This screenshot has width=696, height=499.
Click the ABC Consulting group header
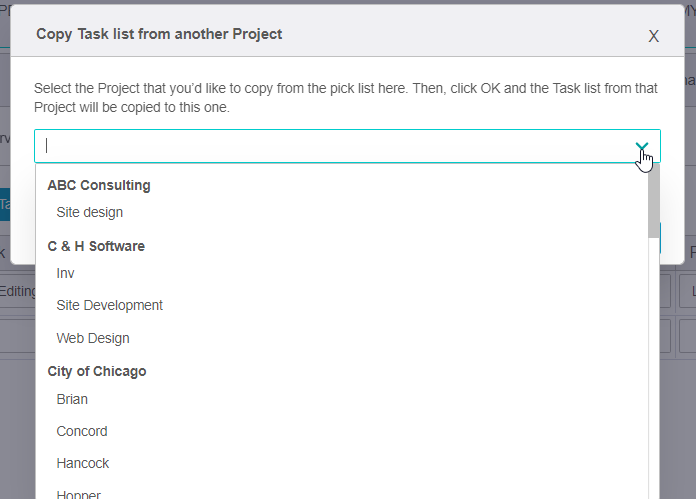[x=99, y=185]
